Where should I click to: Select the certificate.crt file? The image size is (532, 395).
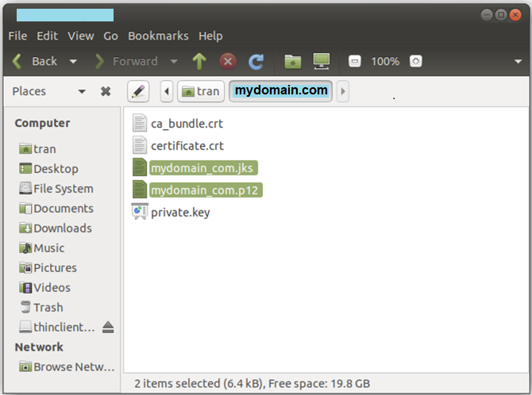187,146
